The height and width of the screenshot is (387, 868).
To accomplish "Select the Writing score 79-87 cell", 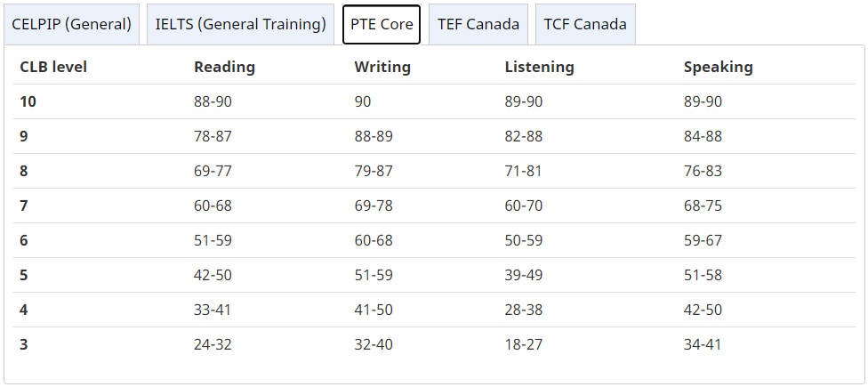I will [x=374, y=171].
